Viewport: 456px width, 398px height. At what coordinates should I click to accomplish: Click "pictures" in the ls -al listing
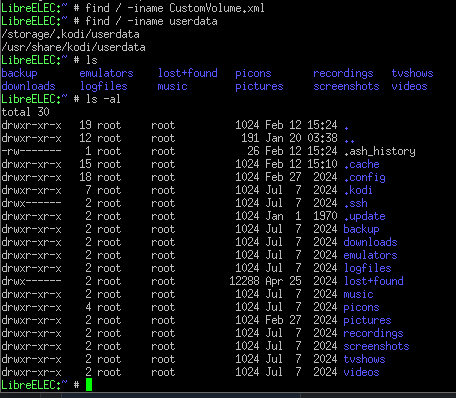click(368, 320)
